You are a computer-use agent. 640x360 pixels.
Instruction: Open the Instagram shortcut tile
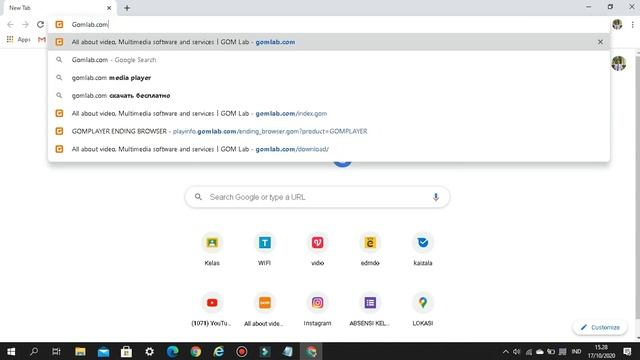tap(317, 309)
